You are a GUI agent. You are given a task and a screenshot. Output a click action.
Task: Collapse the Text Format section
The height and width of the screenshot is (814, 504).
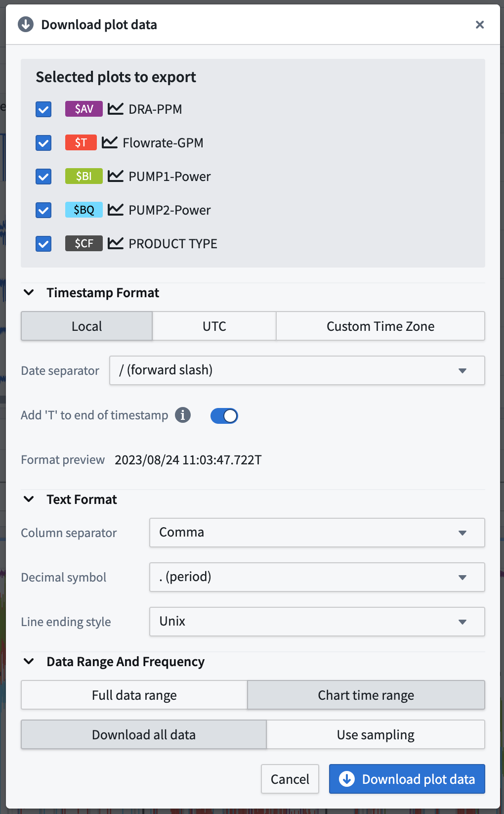pos(29,499)
